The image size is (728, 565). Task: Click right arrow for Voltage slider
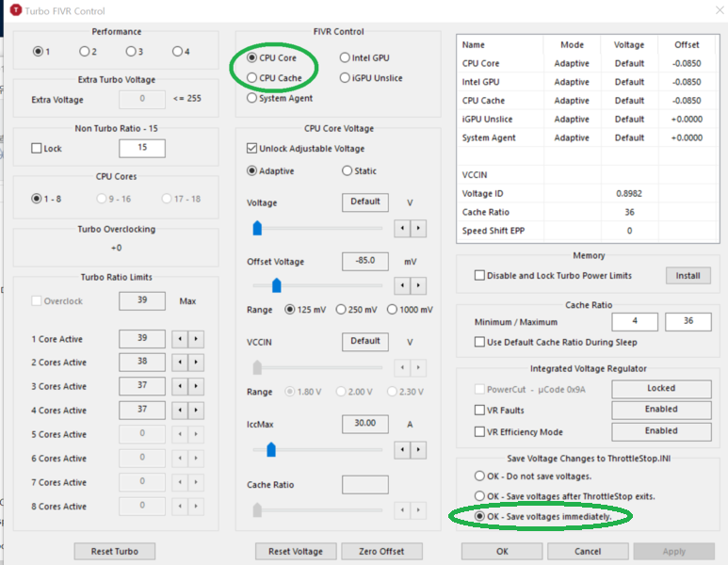pos(418,229)
